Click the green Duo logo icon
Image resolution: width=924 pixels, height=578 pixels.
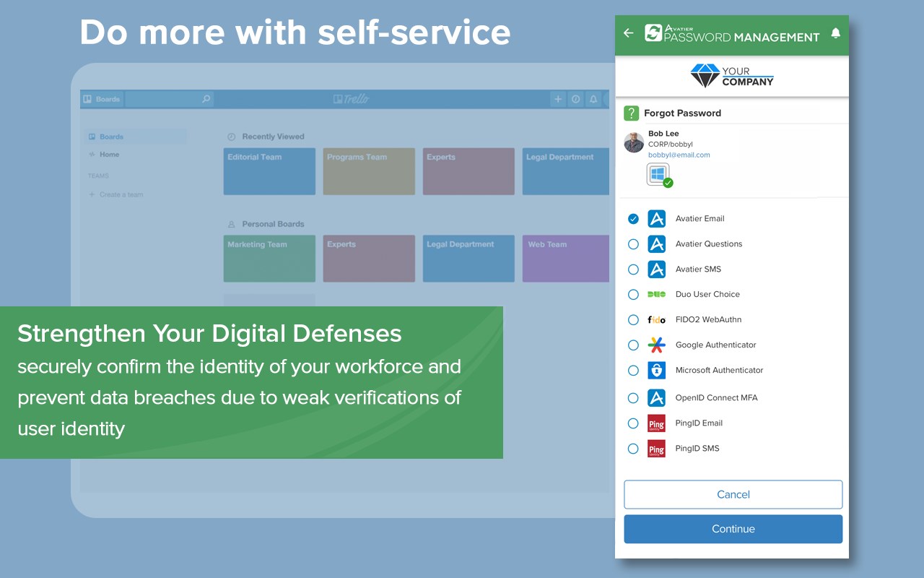[656, 295]
